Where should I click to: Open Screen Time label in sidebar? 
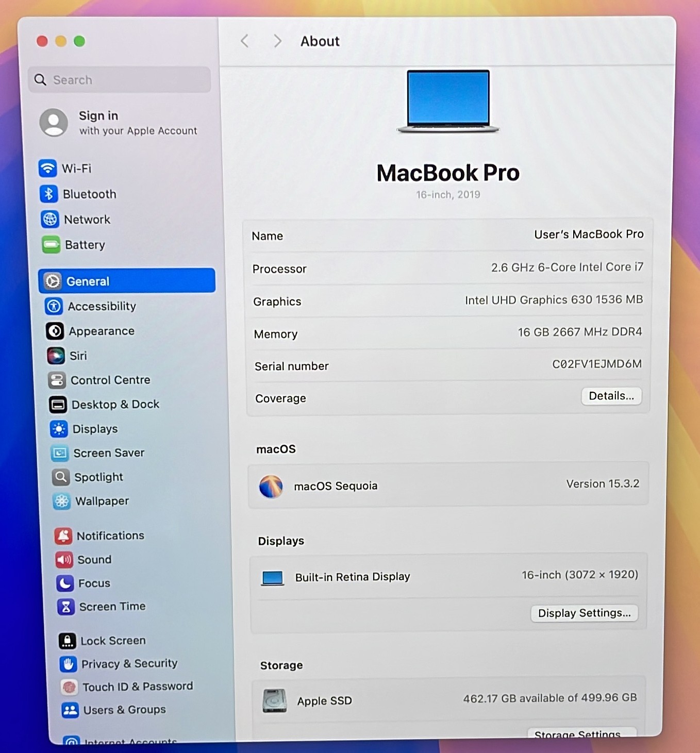(x=112, y=607)
